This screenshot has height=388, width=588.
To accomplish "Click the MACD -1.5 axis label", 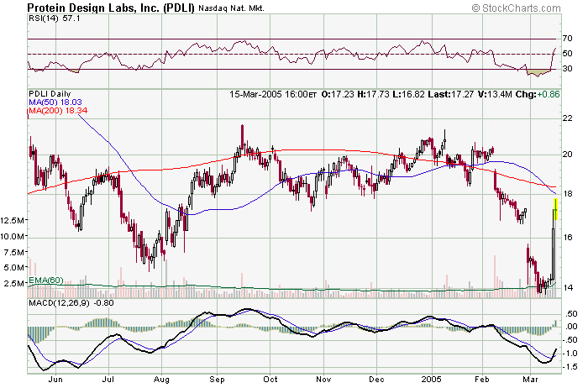I will pyautogui.click(x=570, y=367).
